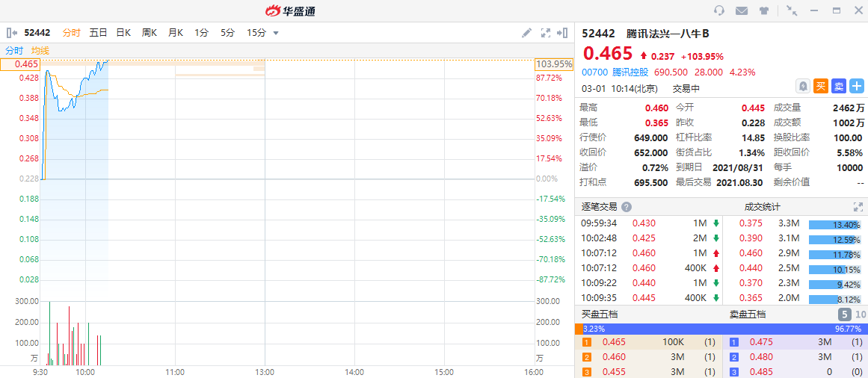Open the interval dropdown arrow after 15分
The height and width of the screenshot is (378, 868).
pos(276,33)
